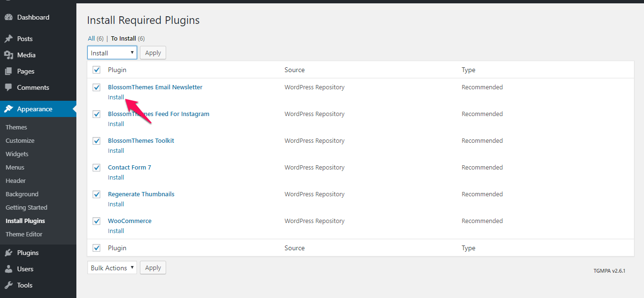
Task: Install Contact Form 7 plugin
Action: pos(116,177)
